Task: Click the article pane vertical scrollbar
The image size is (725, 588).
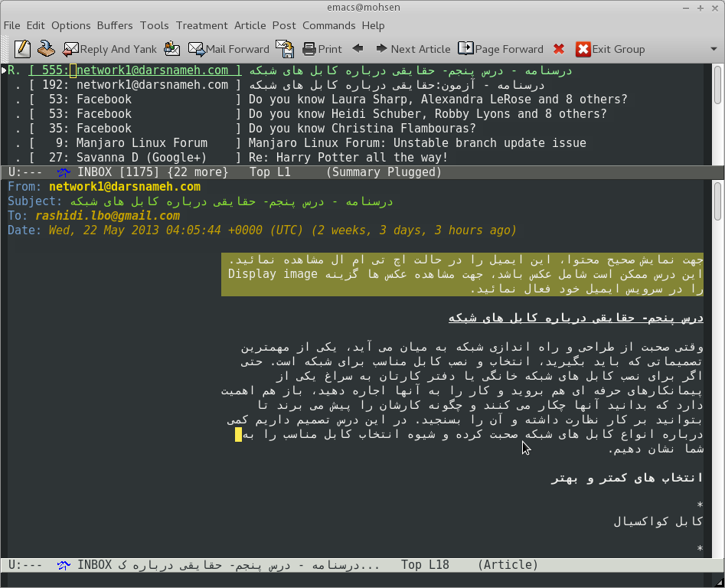Action: [717, 367]
